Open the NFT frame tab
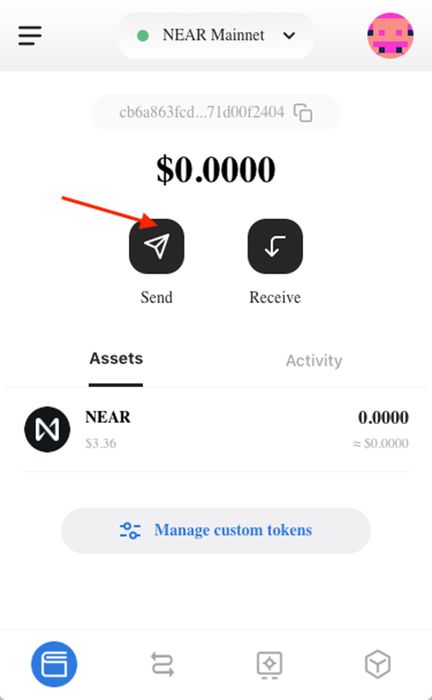 tap(270, 665)
